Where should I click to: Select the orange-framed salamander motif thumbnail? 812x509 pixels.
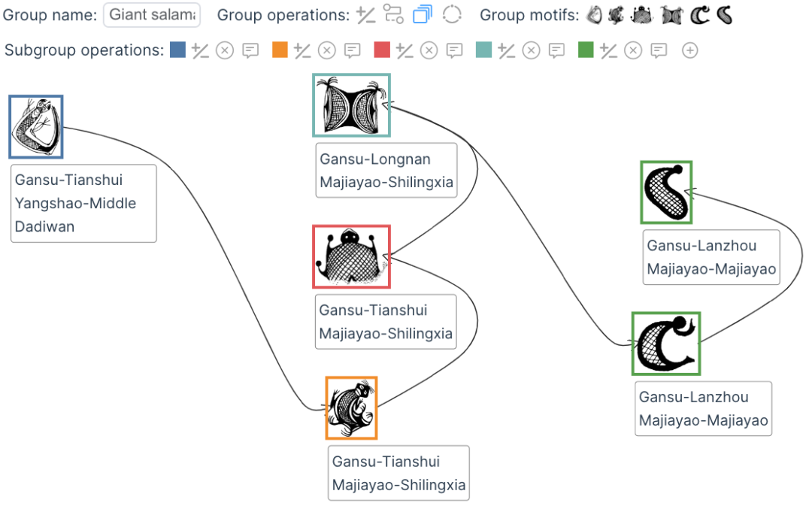pyautogui.click(x=352, y=408)
